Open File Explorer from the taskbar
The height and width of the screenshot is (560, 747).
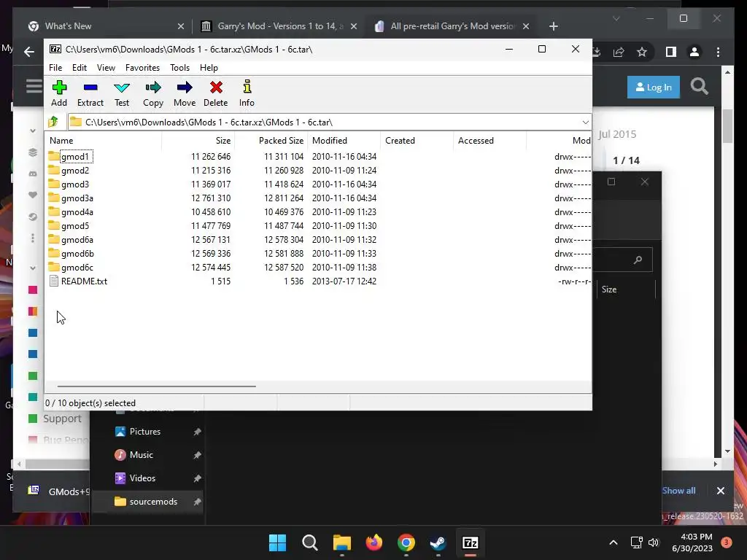(341, 542)
